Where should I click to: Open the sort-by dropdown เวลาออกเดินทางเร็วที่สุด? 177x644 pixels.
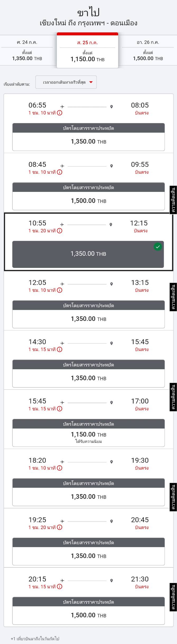click(x=66, y=82)
